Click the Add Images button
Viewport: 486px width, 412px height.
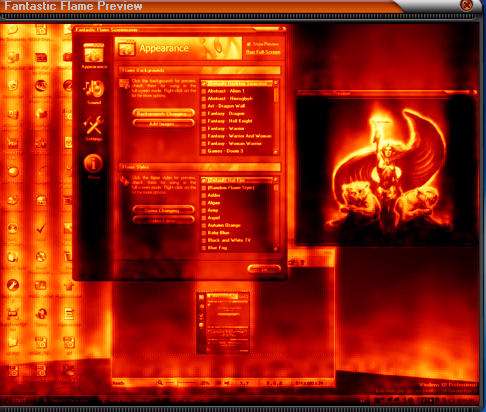coord(163,124)
